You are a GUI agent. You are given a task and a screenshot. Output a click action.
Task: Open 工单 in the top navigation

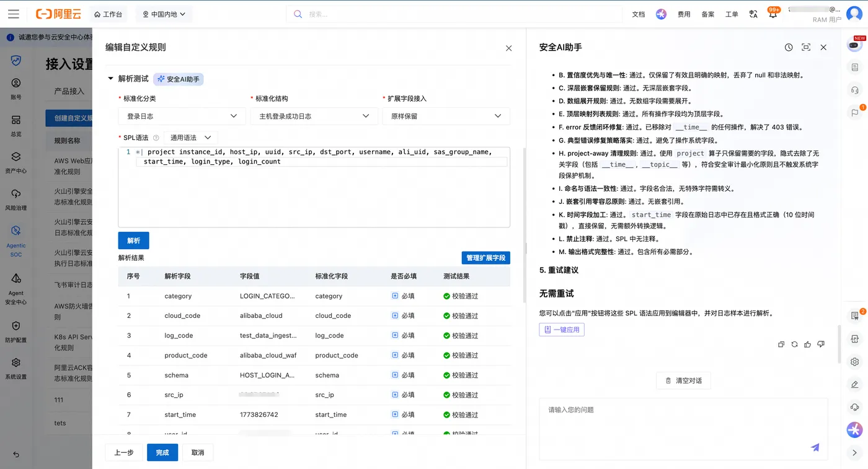tap(732, 14)
